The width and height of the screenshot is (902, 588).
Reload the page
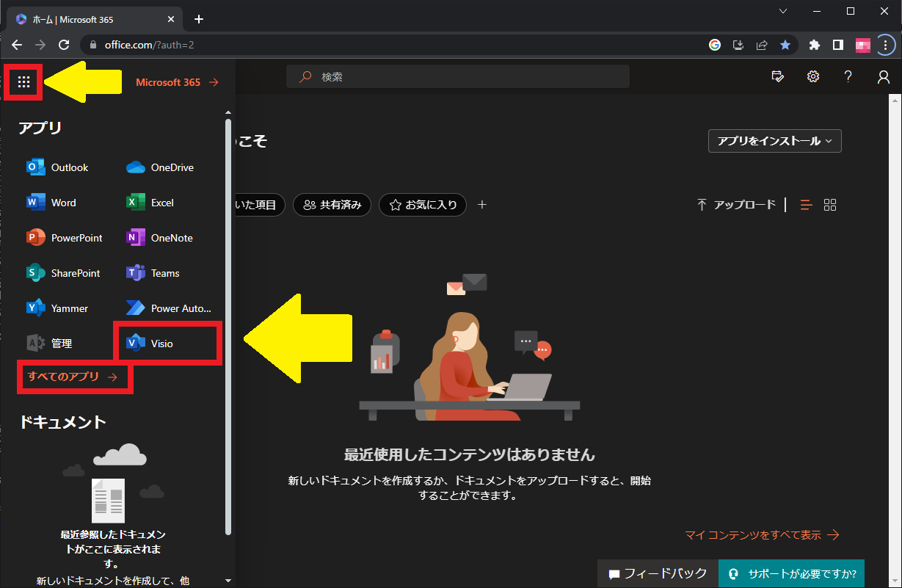(64, 45)
